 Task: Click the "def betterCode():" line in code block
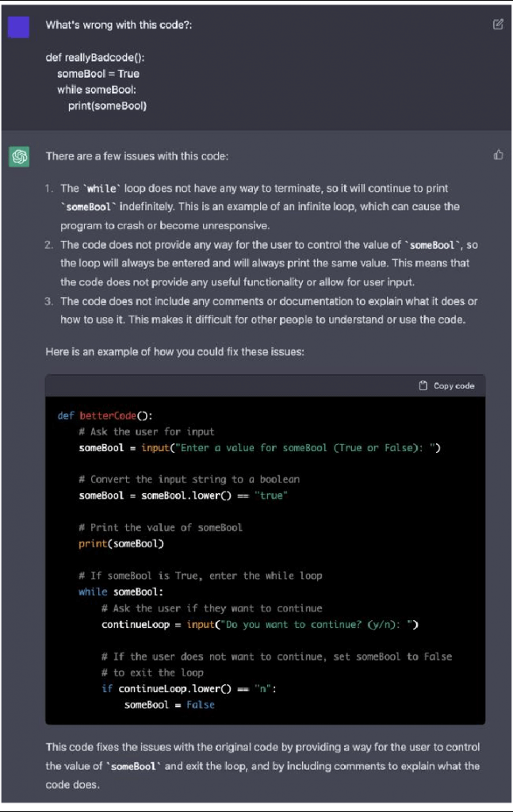(105, 415)
